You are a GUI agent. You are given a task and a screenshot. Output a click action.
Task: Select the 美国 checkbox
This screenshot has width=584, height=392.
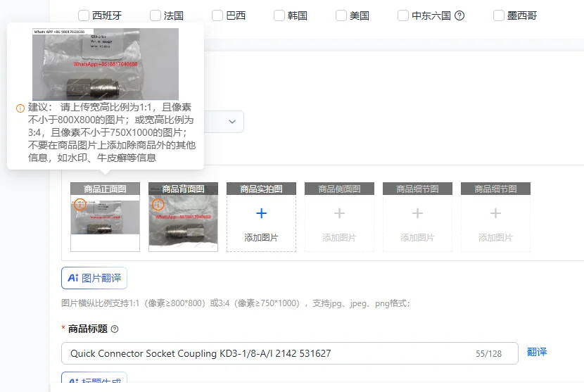[341, 15]
